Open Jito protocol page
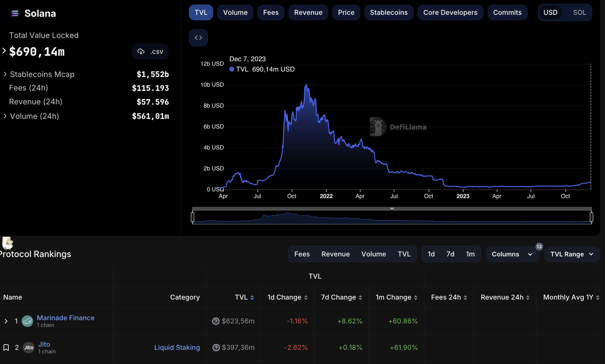 click(44, 344)
